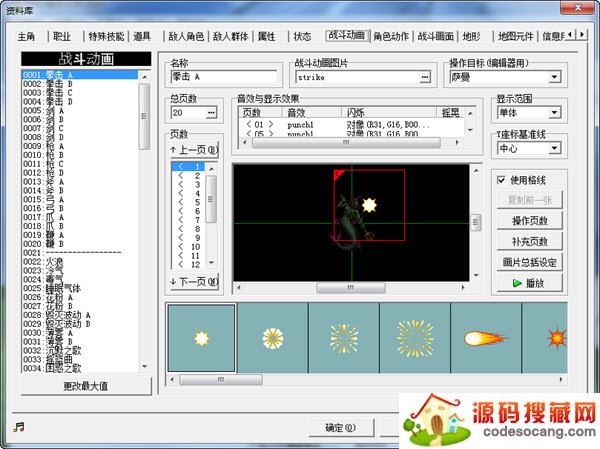Viewport: 600px width, 449px height.
Task: Switch to the 敌人群体 tab
Action: point(230,36)
